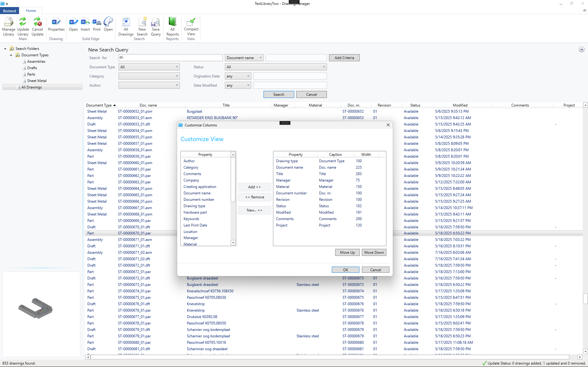Click inside the 'Search for' input field

170,58
